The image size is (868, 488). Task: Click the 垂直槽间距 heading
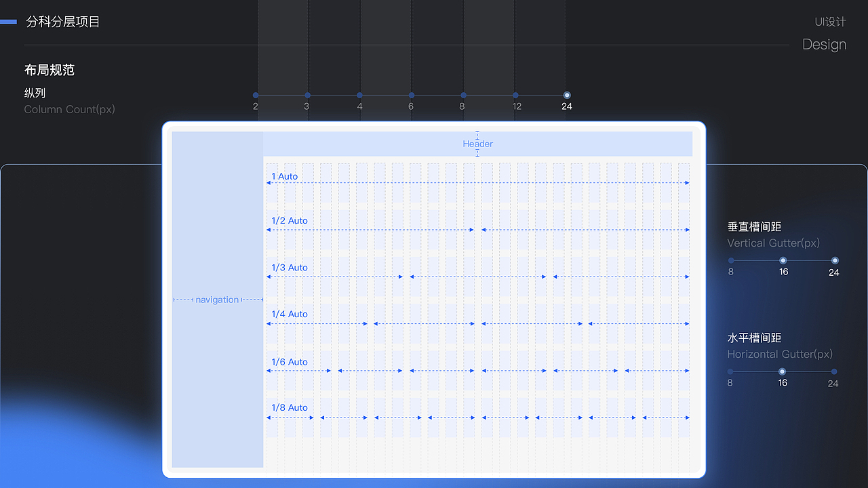click(755, 226)
